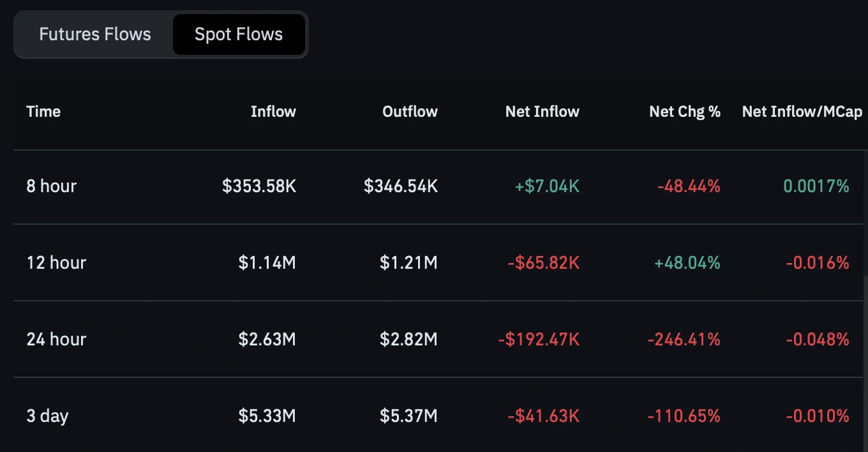Click the Time column header

click(43, 112)
